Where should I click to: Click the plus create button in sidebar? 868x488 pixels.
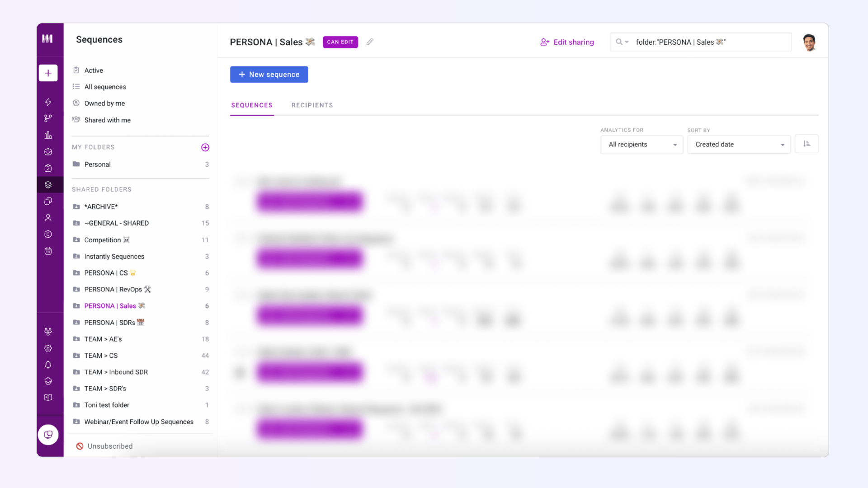(x=48, y=73)
